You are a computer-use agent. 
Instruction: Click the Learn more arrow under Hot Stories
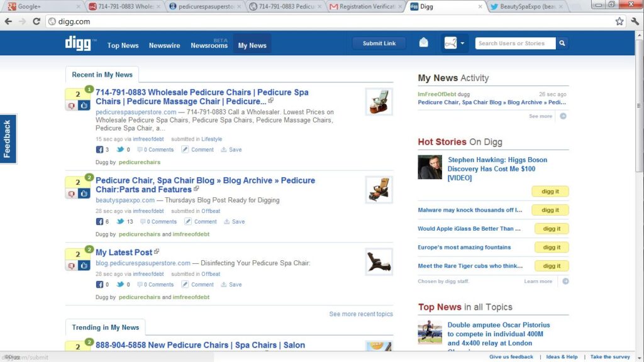point(565,281)
